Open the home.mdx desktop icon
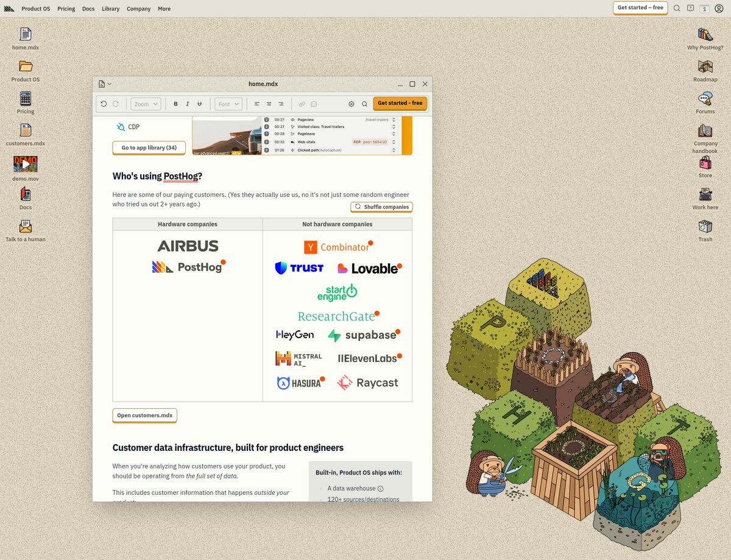This screenshot has width=731, height=560. pos(26,38)
